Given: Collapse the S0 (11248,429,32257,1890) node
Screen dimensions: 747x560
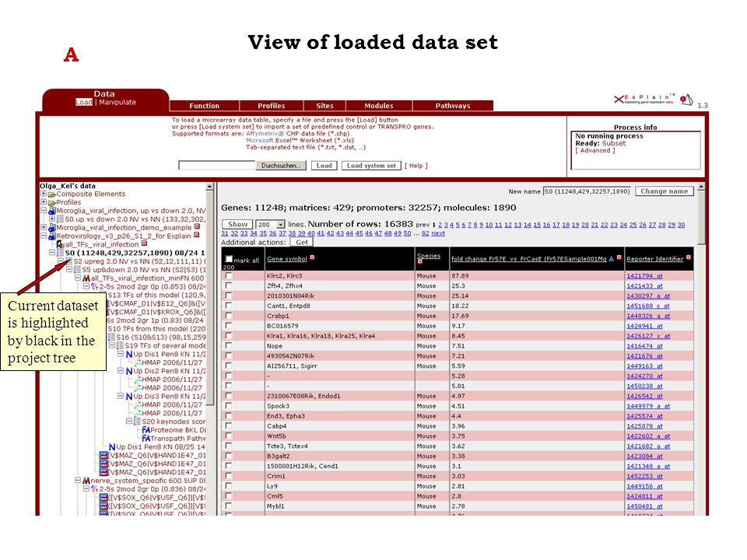Looking at the screenshot, I should [52, 253].
